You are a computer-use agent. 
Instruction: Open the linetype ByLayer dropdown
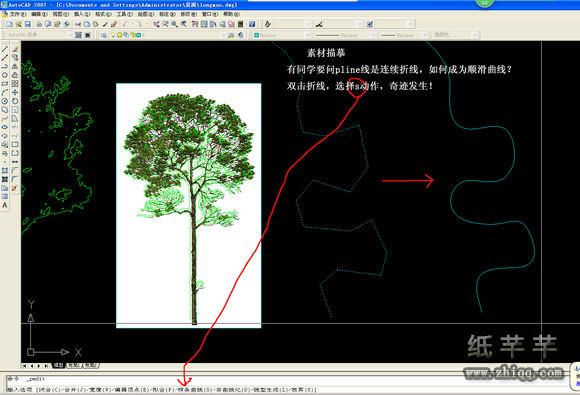345,35
